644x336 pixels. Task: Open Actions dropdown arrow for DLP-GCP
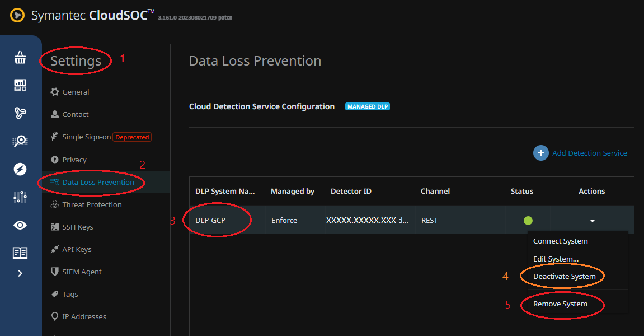[x=592, y=221]
